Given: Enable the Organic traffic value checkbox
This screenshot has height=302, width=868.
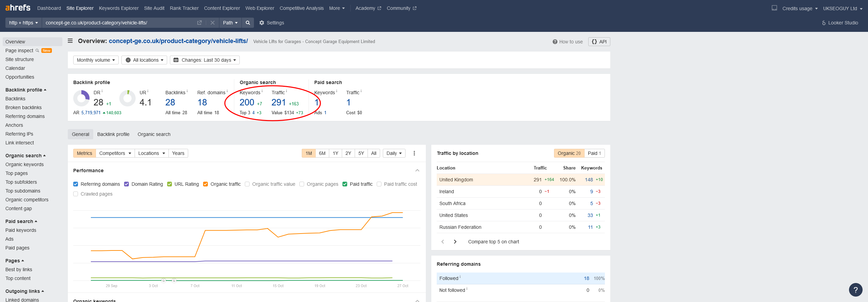Looking at the screenshot, I should point(247,184).
